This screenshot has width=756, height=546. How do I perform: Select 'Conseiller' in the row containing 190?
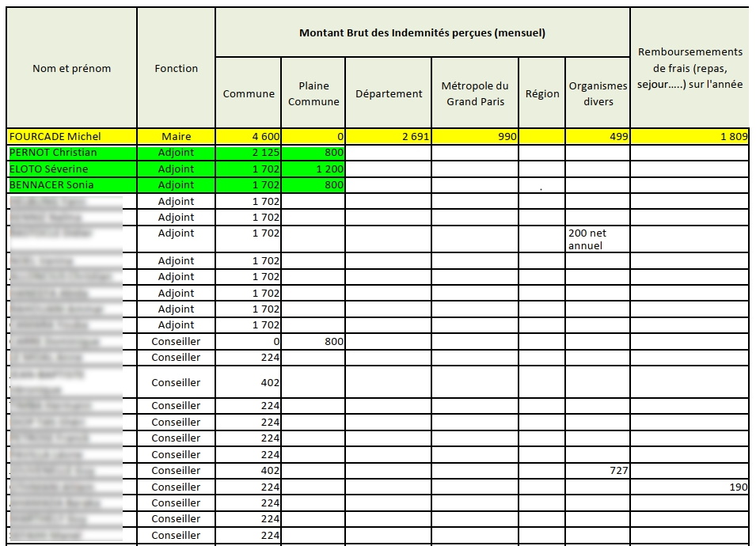176,487
